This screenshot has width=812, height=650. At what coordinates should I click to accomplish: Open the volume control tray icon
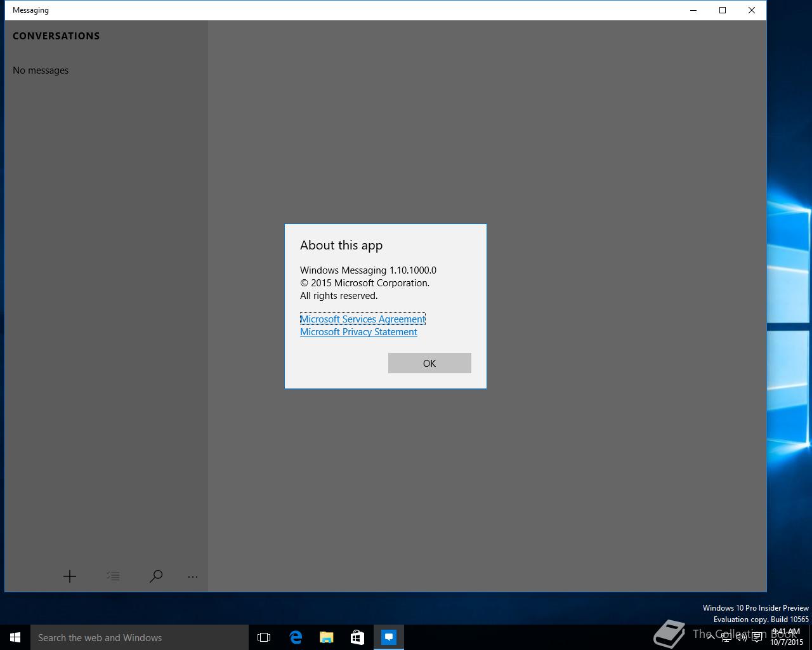click(x=742, y=637)
